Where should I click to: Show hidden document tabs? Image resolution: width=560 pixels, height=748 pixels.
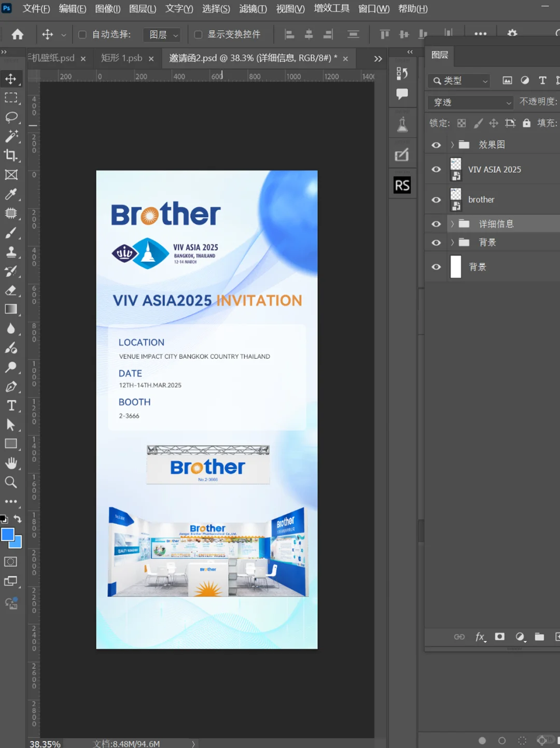pos(378,59)
